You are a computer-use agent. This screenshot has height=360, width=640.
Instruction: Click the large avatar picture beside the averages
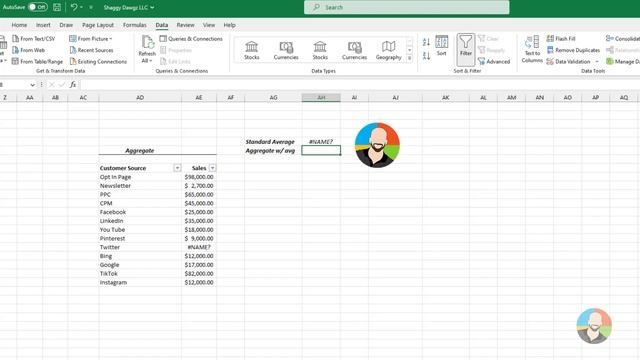[377, 145]
